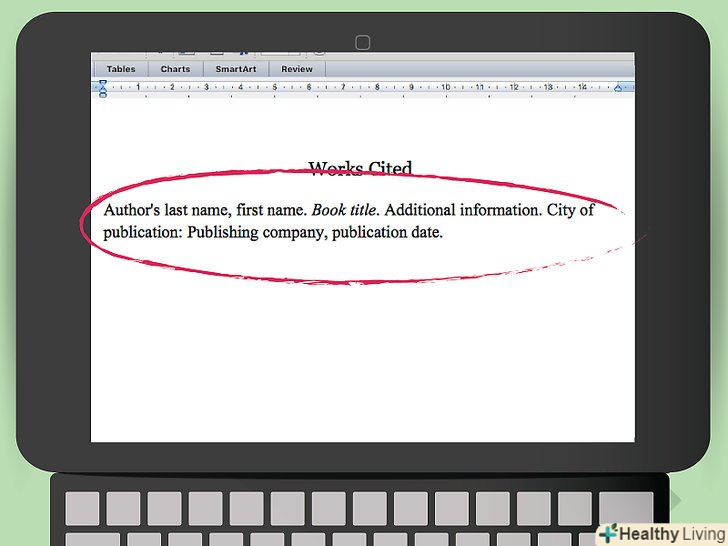Click the Healthy Living cross icon
The height and width of the screenshot is (546, 728).
607,534
